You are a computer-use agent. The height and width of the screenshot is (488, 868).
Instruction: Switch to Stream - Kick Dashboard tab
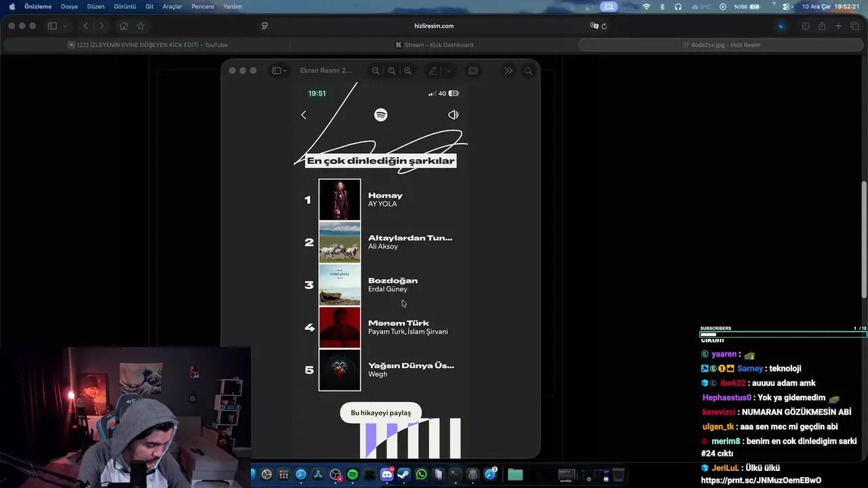[x=434, y=45]
